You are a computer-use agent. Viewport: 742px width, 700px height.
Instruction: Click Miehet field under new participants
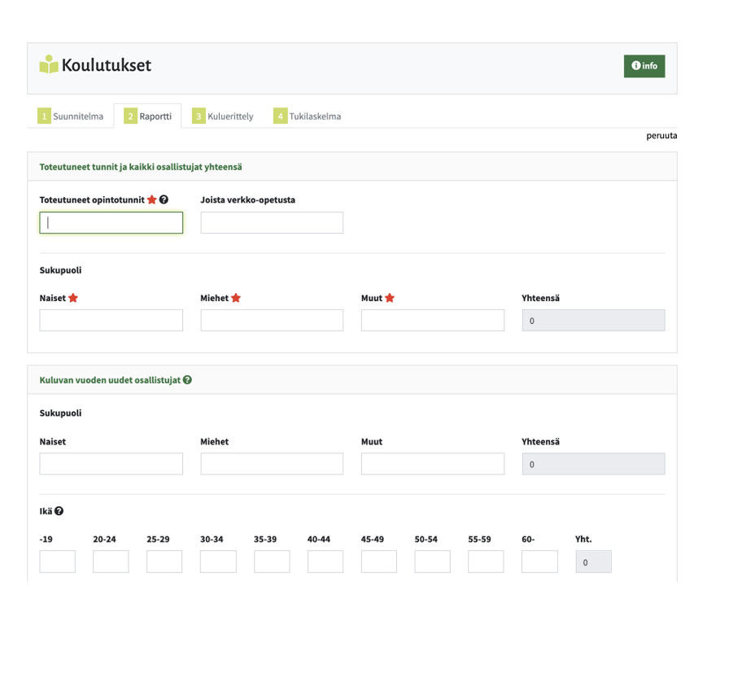[272, 464]
